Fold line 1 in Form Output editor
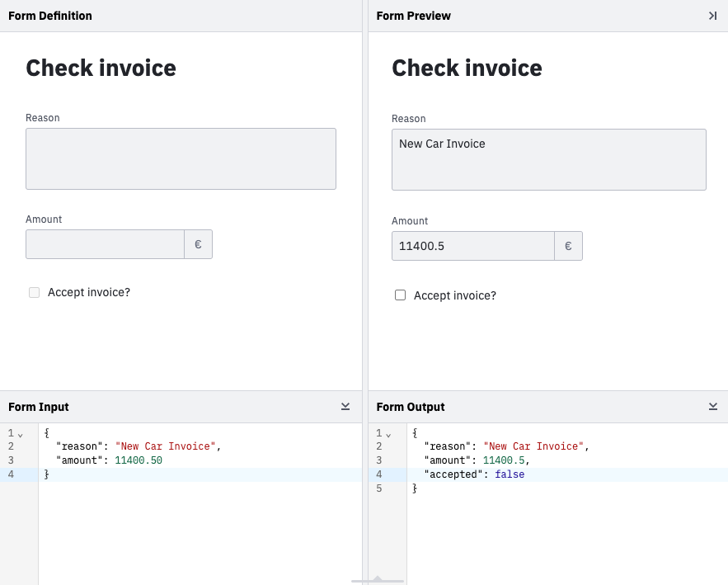The height and width of the screenshot is (585, 728). pyautogui.click(x=388, y=435)
